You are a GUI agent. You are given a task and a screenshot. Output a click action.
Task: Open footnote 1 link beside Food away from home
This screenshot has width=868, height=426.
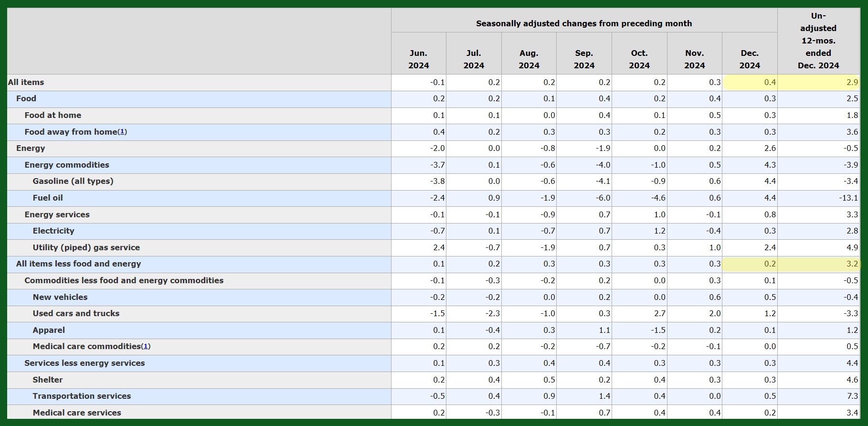(122, 132)
